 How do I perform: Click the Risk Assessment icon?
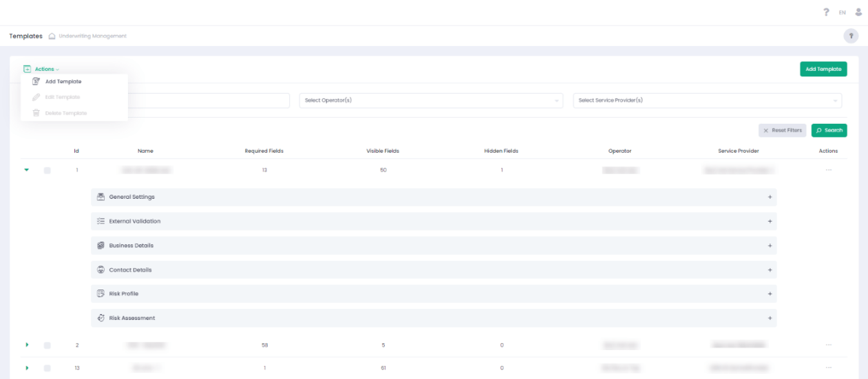click(100, 318)
